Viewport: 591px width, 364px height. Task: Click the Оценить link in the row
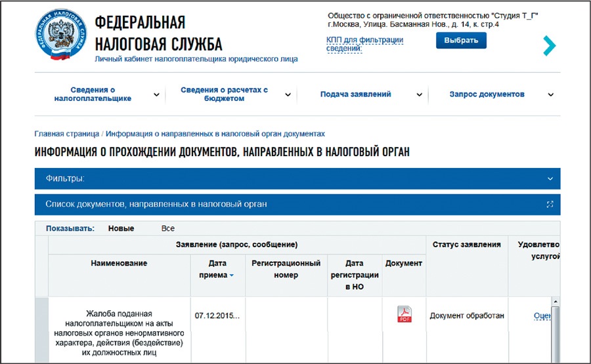(542, 316)
